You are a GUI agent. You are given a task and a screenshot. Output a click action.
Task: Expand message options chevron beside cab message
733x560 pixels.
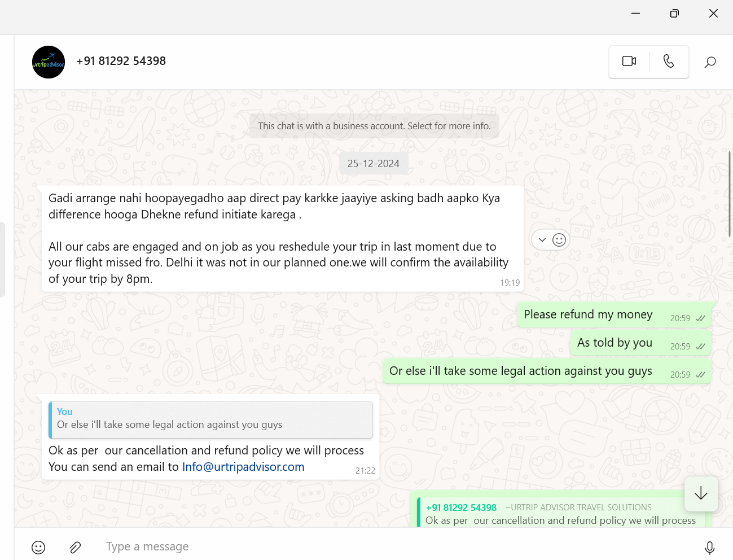542,240
